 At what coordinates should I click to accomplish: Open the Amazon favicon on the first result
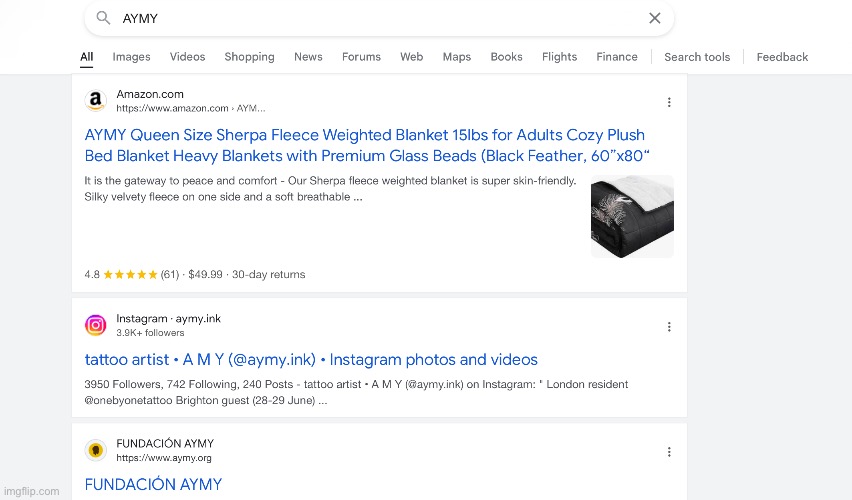[x=96, y=101]
